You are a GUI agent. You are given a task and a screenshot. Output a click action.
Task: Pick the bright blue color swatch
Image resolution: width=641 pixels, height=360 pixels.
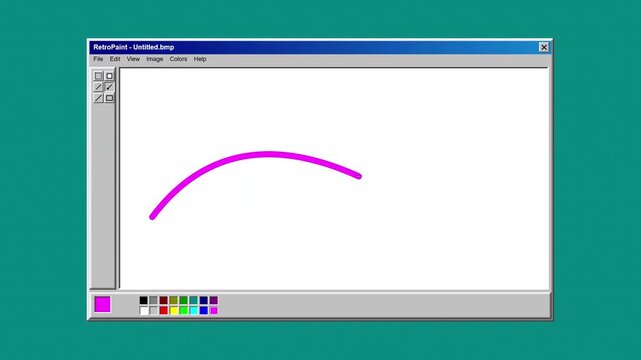pos(204,311)
